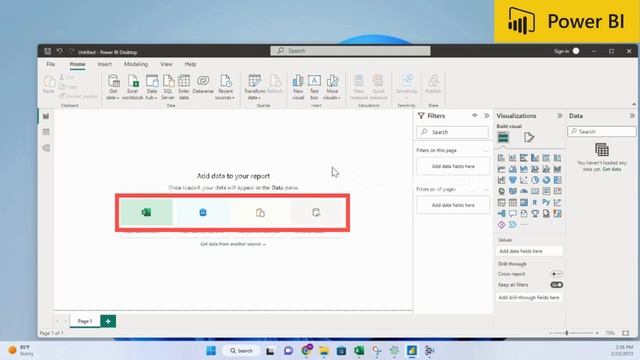Select the Funnel chart visual
This screenshot has height=360, width=640.
(x=513, y=180)
